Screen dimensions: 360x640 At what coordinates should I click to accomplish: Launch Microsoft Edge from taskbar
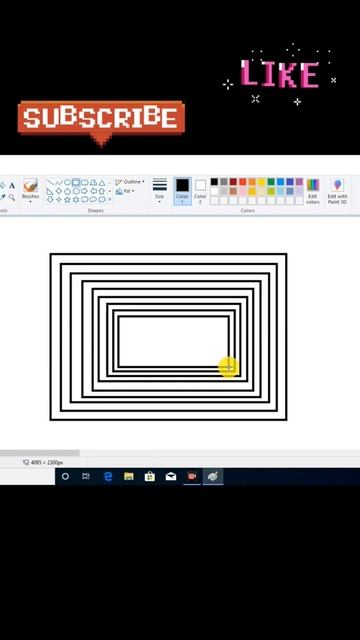click(108, 476)
